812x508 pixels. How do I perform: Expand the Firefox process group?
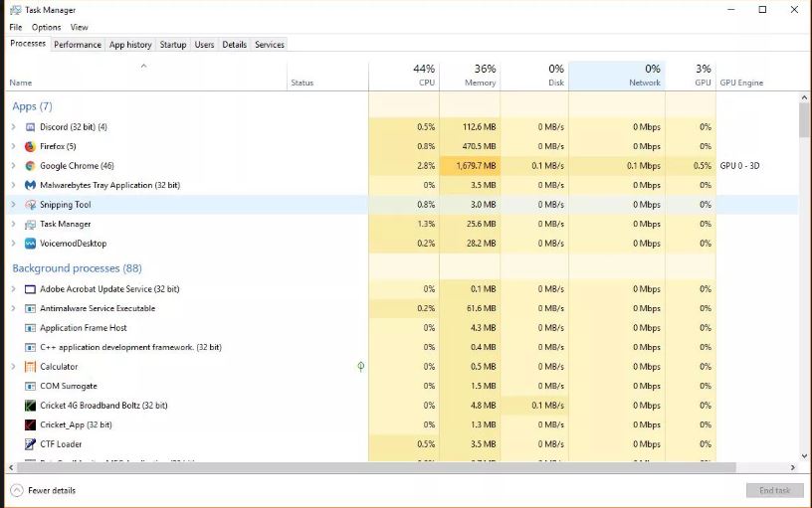tap(14, 146)
